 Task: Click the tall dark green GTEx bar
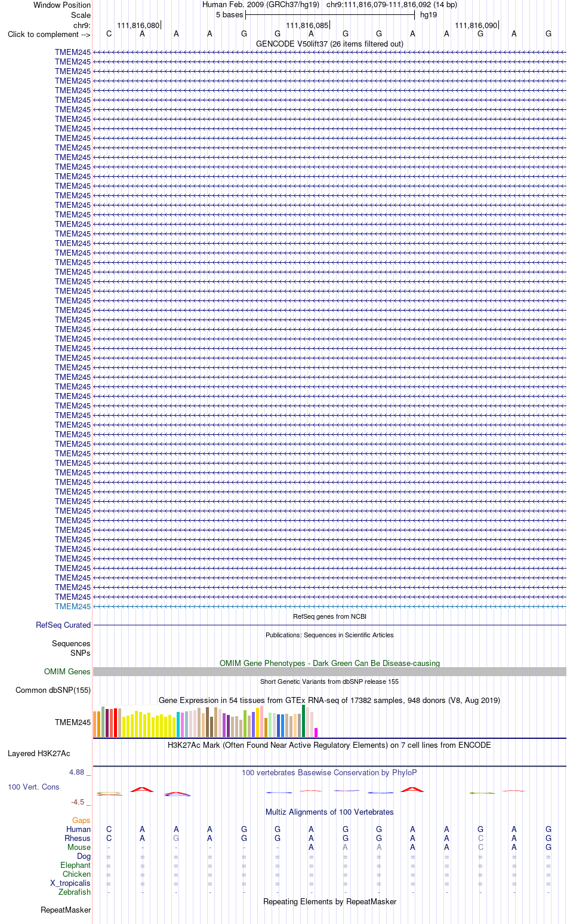(x=304, y=721)
